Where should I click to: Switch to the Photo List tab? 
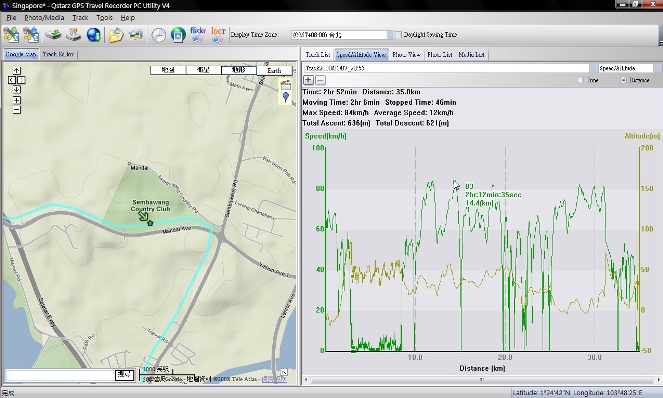(x=440, y=55)
